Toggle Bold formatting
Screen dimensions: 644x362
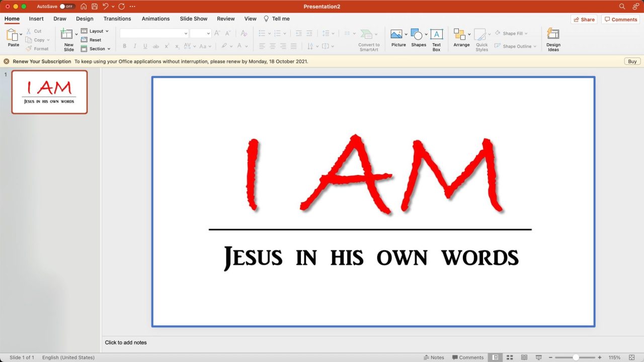pos(125,46)
